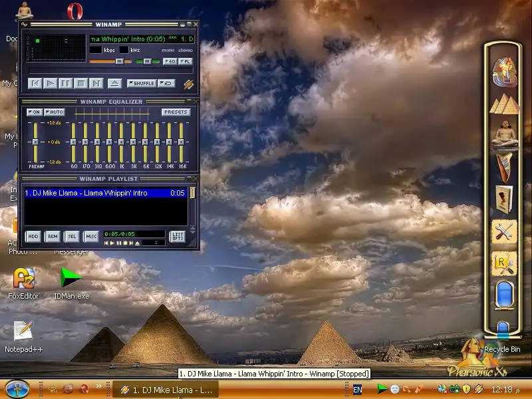Viewport: 532px width, 399px height.
Task: Open the Notepad++ desktop icon
Action: pyautogui.click(x=23, y=336)
